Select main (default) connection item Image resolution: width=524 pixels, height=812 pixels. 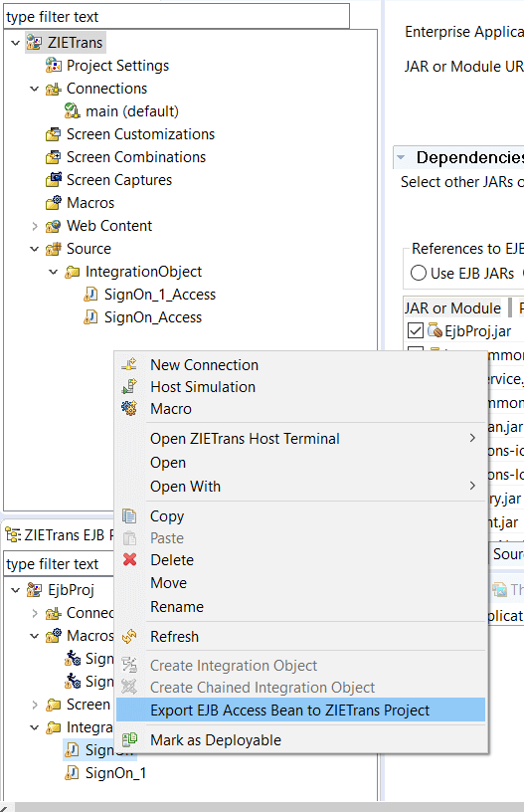(x=132, y=111)
